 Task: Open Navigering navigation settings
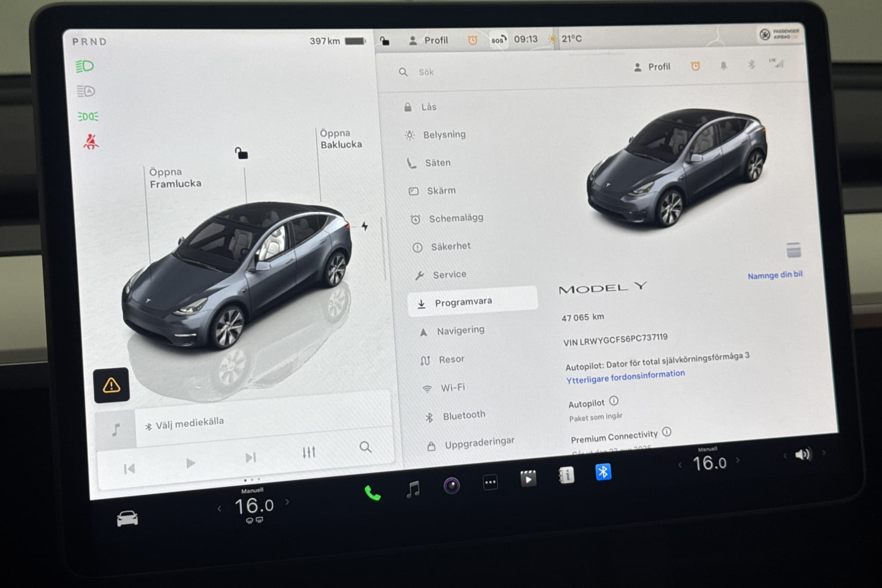(452, 331)
